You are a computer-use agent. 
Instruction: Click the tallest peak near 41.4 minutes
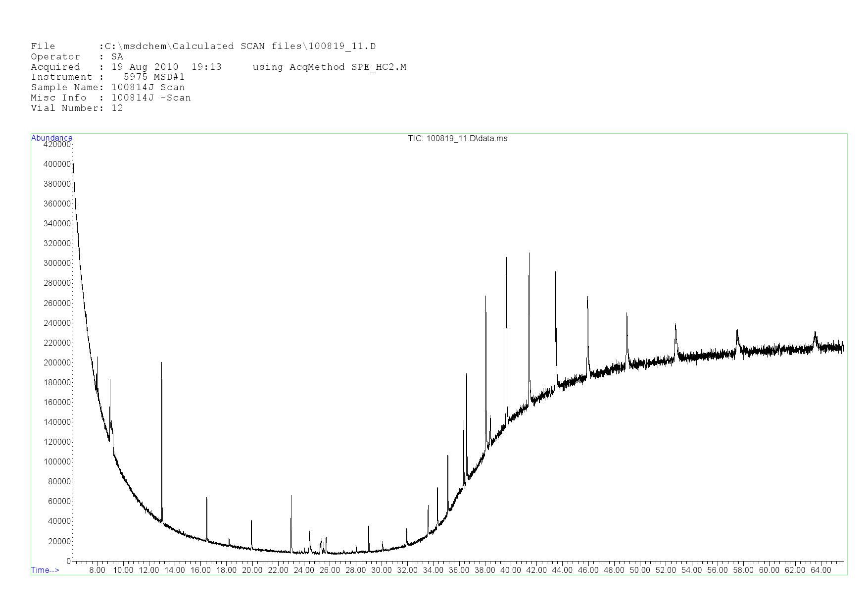pos(529,254)
